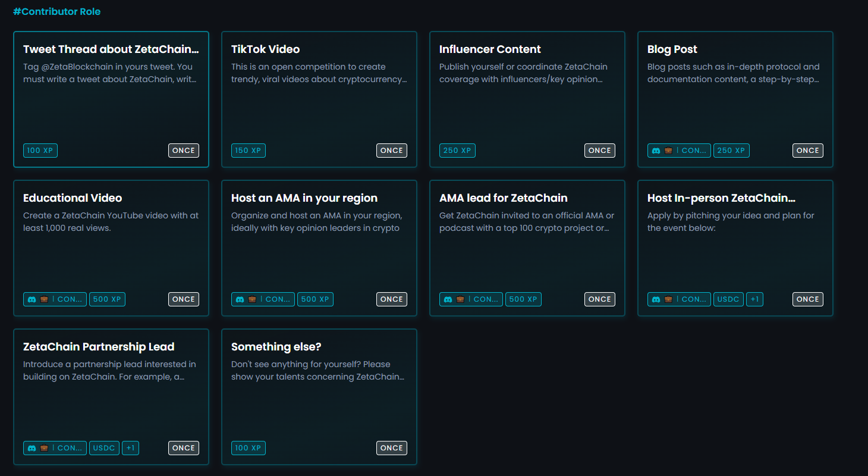Click 500 XP badge on Host an AMA
This screenshot has height=476, width=868.
315,299
